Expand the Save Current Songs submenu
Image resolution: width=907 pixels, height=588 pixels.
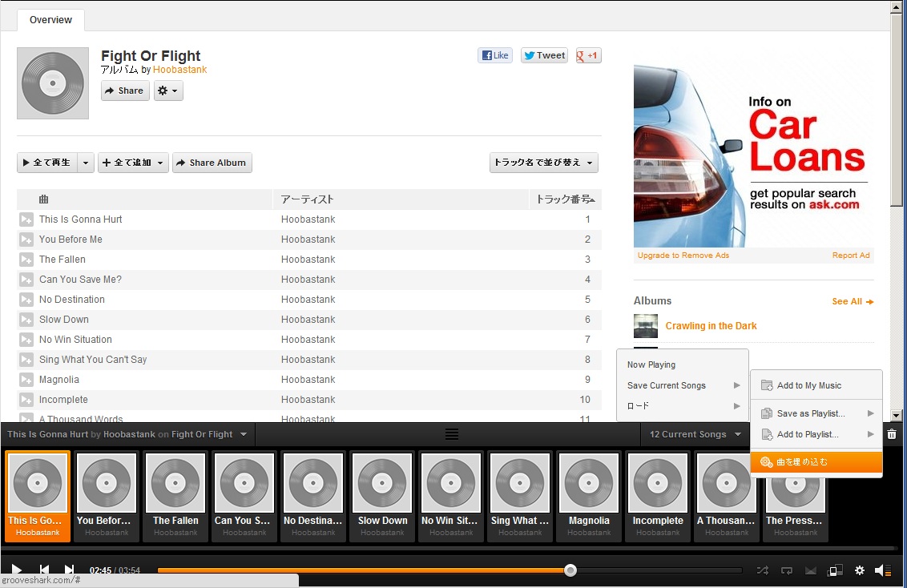(x=683, y=385)
